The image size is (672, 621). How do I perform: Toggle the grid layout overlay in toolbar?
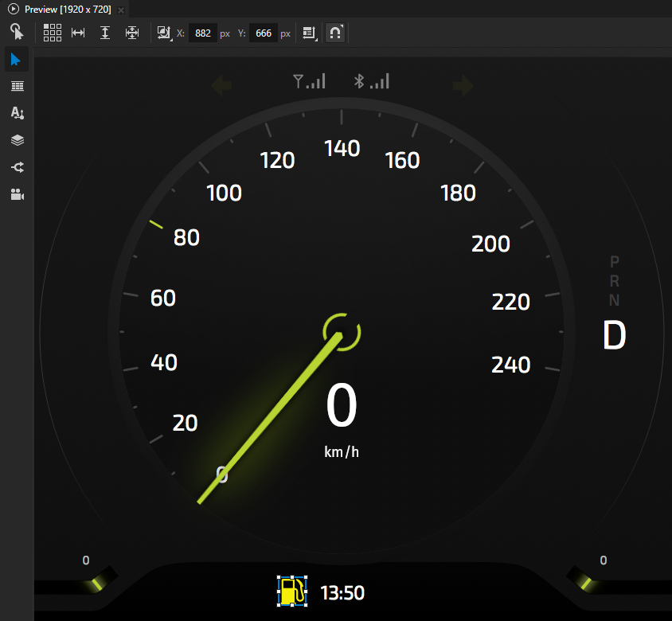[53, 33]
